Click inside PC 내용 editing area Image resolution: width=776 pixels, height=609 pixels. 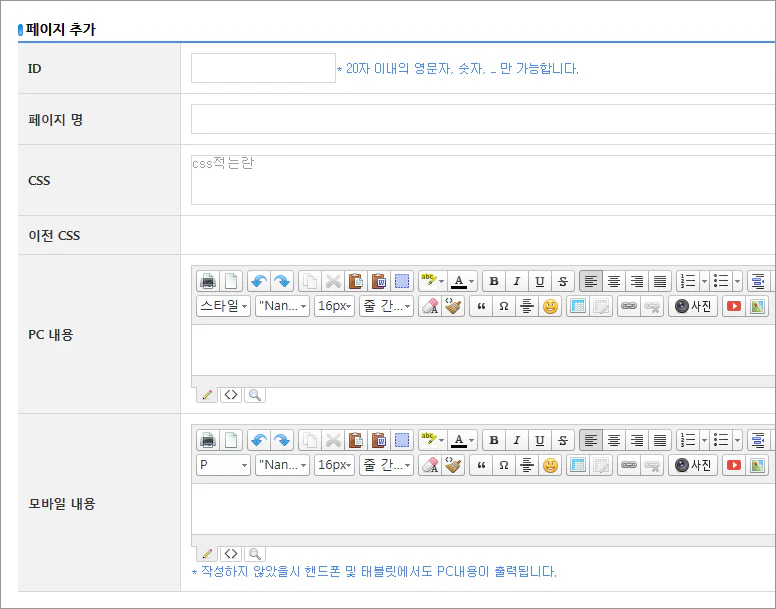tap(483, 350)
